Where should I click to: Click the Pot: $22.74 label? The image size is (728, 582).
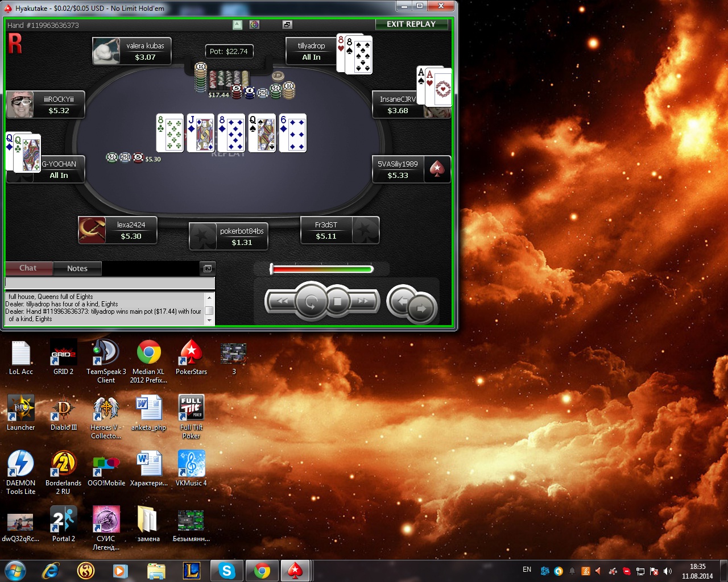point(229,51)
